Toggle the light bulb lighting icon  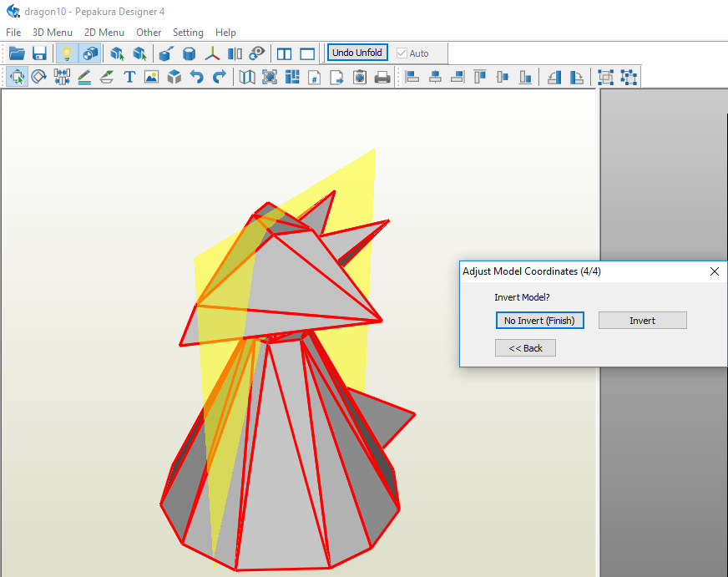[67, 53]
